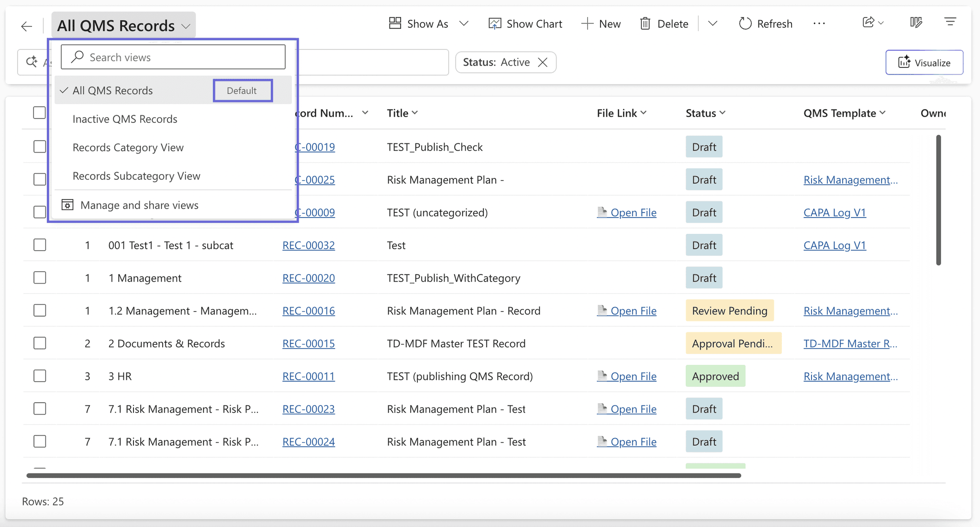Click the Manage and share views gear icon
This screenshot has height=527, width=980.
(67, 205)
